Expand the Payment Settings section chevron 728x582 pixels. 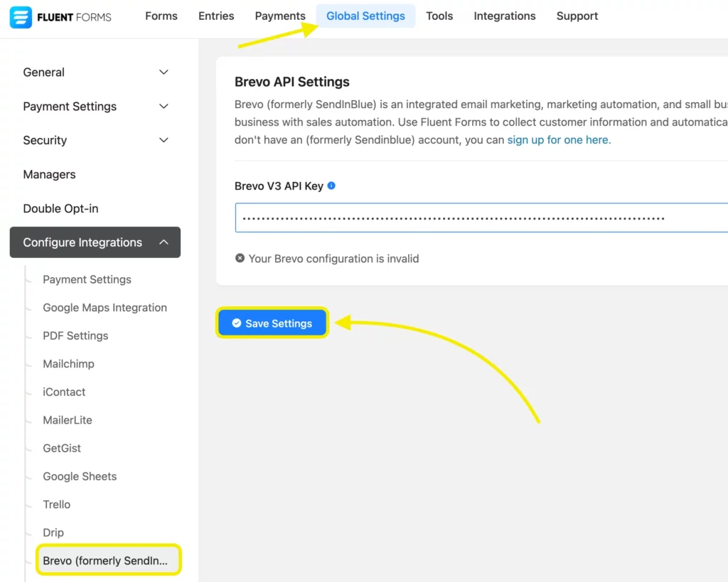(x=164, y=107)
